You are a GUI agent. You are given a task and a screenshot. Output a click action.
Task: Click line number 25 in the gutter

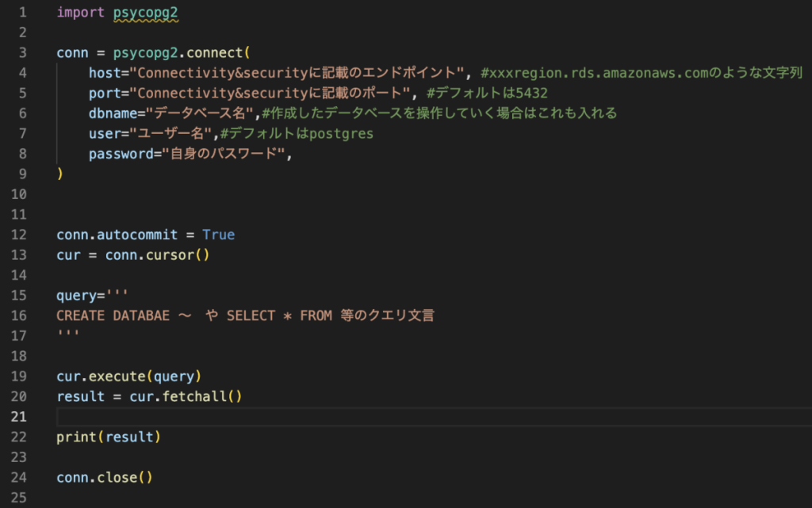pos(19,498)
